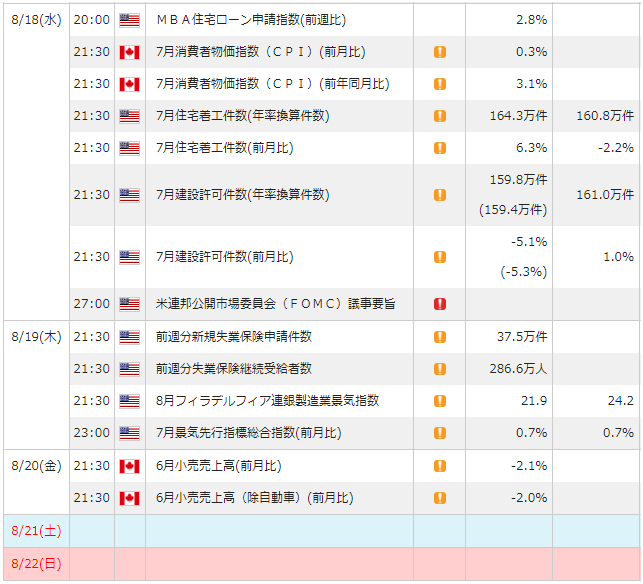Click the US flag beside 前週分新規失業保険申請件数
Screen dimensions: 643x584
tap(129, 337)
